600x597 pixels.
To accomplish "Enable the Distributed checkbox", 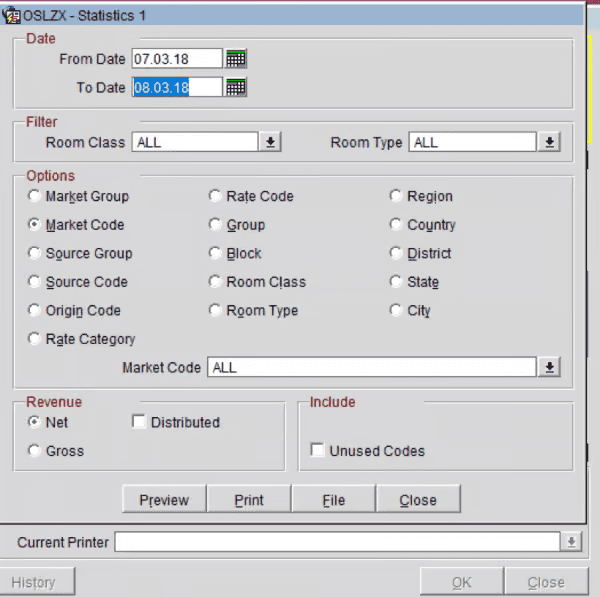I will [x=140, y=423].
